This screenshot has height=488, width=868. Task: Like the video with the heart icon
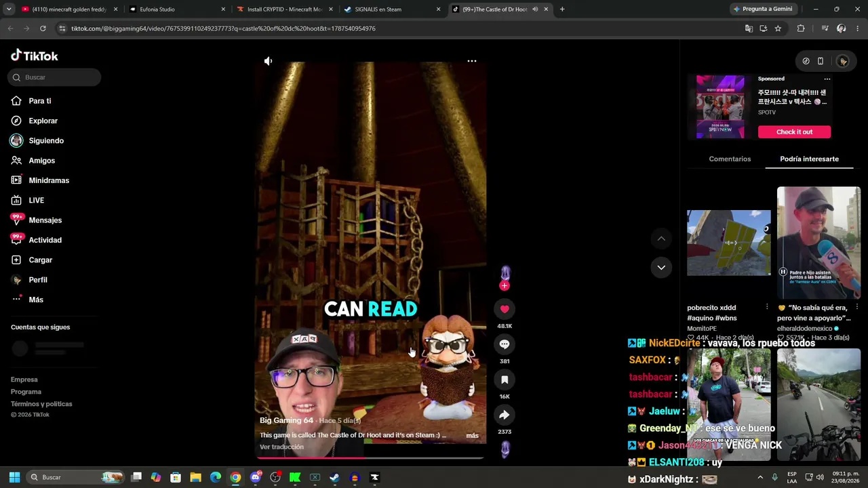[x=505, y=309]
